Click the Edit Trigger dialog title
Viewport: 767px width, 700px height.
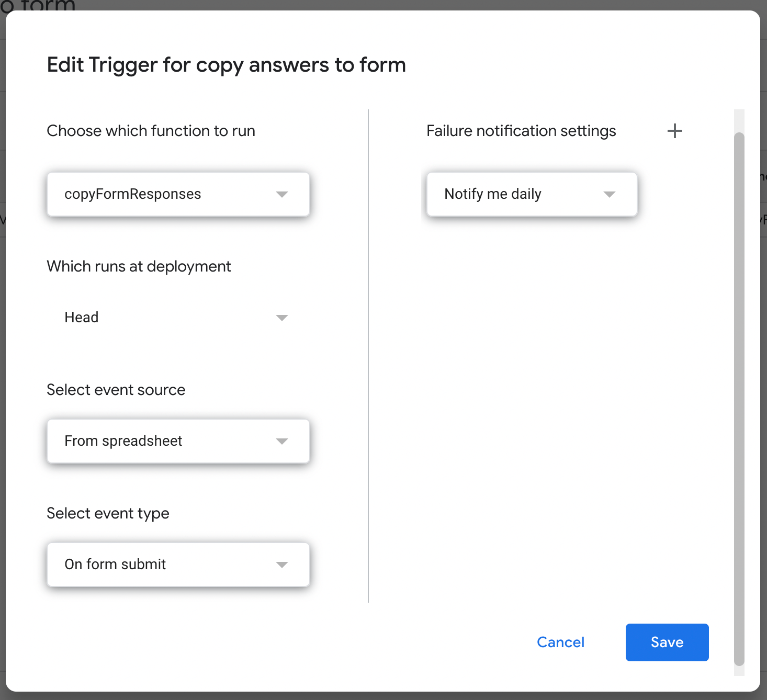pyautogui.click(x=226, y=65)
